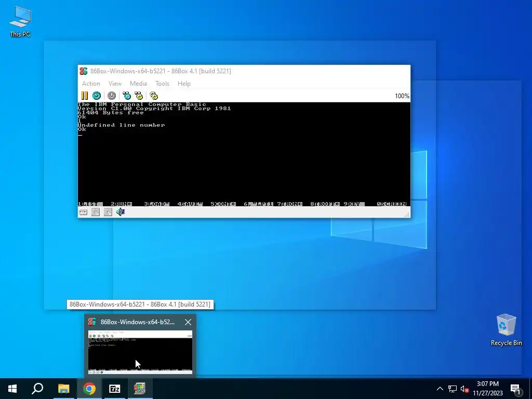The width and height of the screenshot is (532, 399).
Task: Open the Help menu
Action: [x=184, y=84]
